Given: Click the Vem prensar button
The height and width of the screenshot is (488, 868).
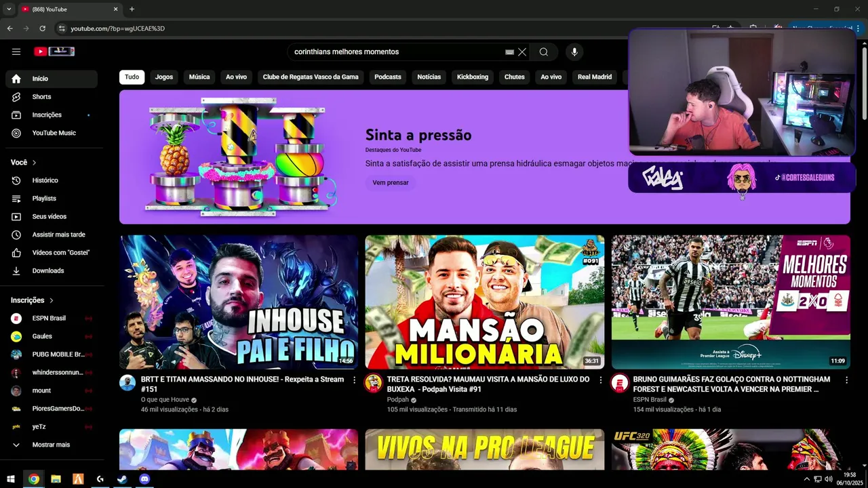Looking at the screenshot, I should click(x=391, y=182).
